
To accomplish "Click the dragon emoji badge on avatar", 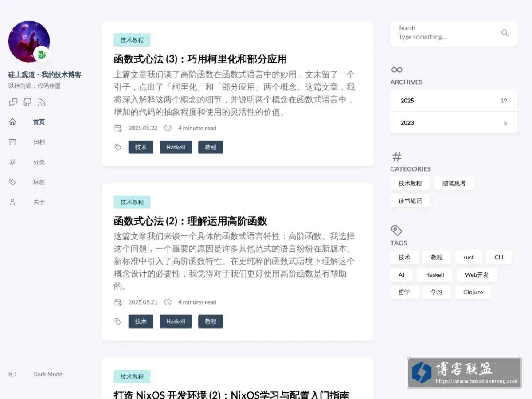I will click(42, 55).
